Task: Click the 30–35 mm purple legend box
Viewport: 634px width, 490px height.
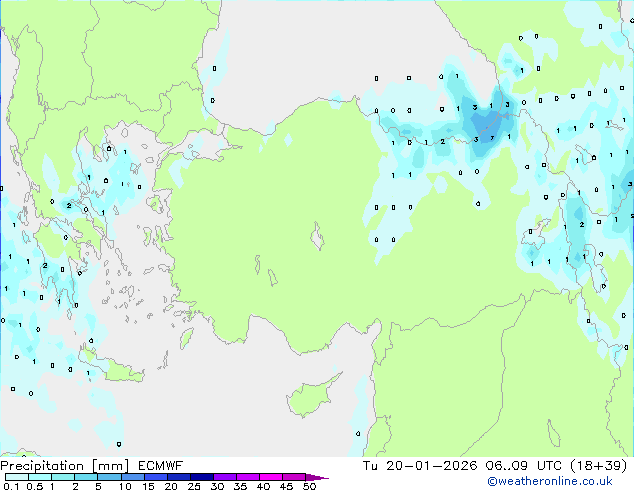Action: tap(225, 477)
